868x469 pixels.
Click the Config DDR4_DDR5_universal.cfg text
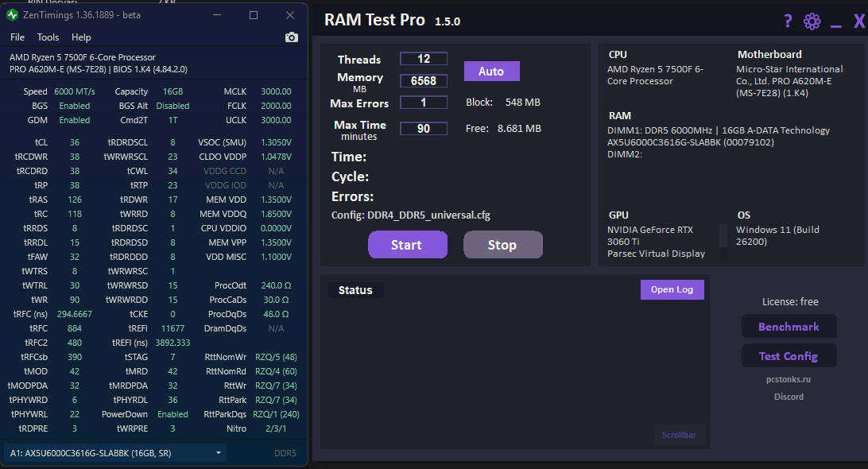pyautogui.click(x=411, y=215)
